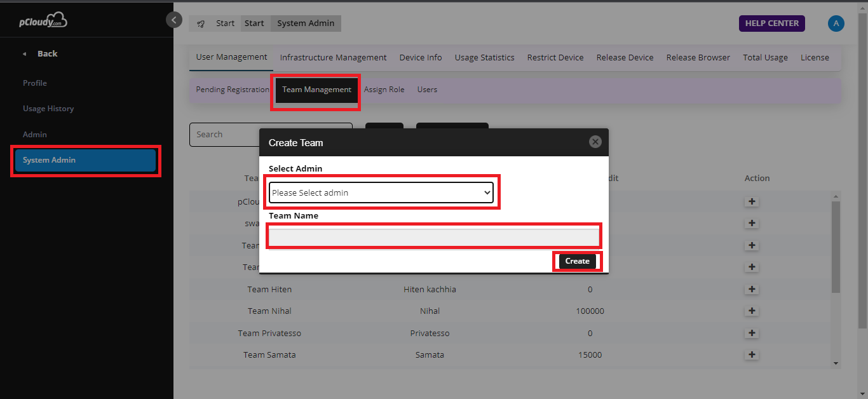Expand actions for the pClou team row
The image size is (868, 399).
point(752,201)
